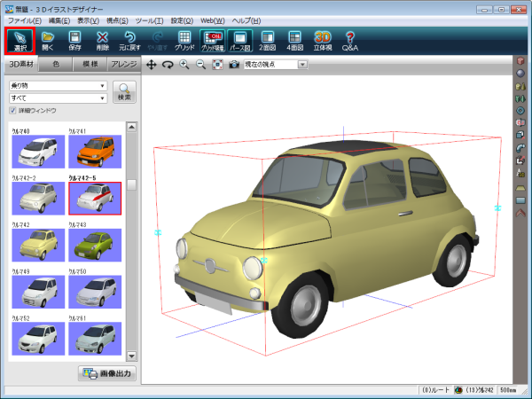The height and width of the screenshot is (399, 532).
Task: Toggle the パース図 perspective view button
Action: point(240,40)
